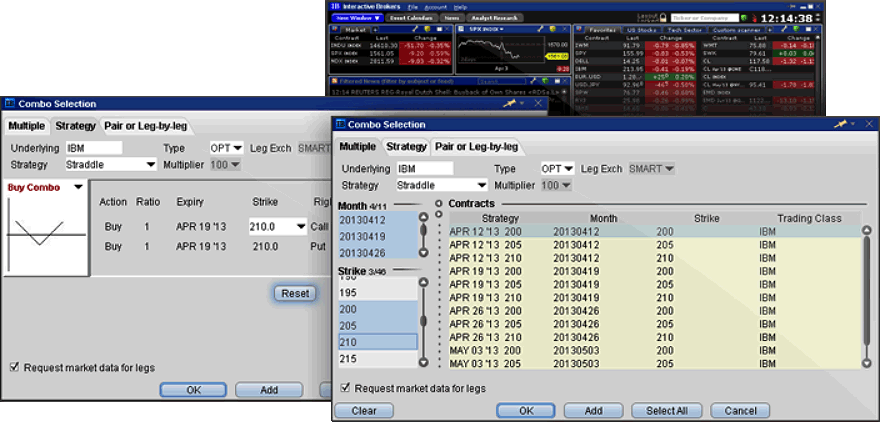This screenshot has height=422, width=880.
Task: Click the green shield icon in Favorites panel header
Action: pyautogui.click(x=795, y=29)
